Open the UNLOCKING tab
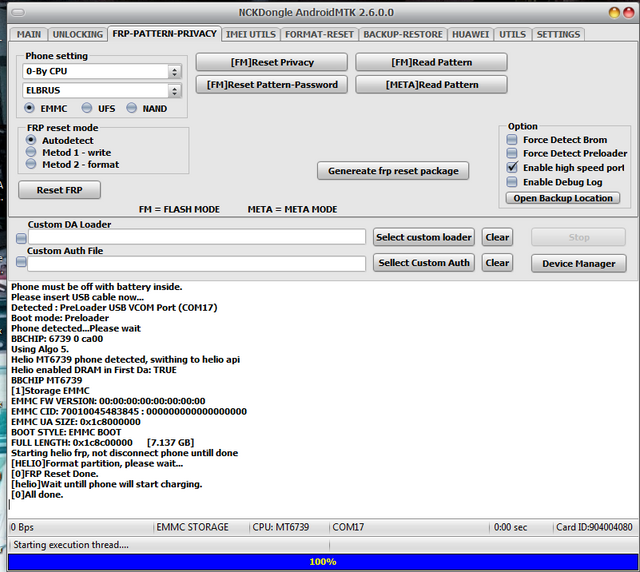The width and height of the screenshot is (640, 572). [x=78, y=34]
